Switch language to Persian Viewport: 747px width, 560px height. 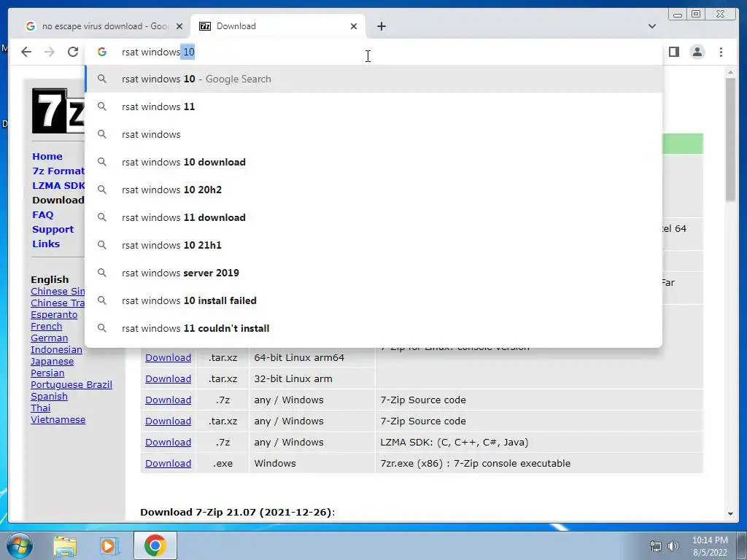point(47,373)
